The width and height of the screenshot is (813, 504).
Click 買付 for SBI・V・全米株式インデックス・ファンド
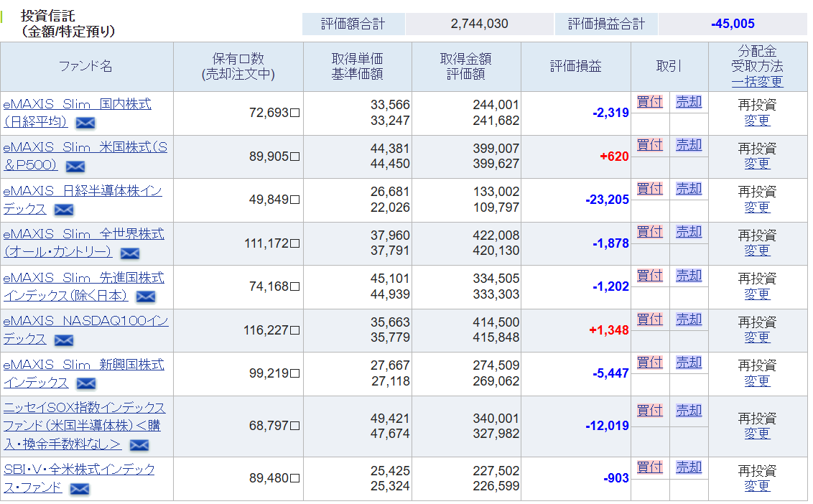point(650,467)
